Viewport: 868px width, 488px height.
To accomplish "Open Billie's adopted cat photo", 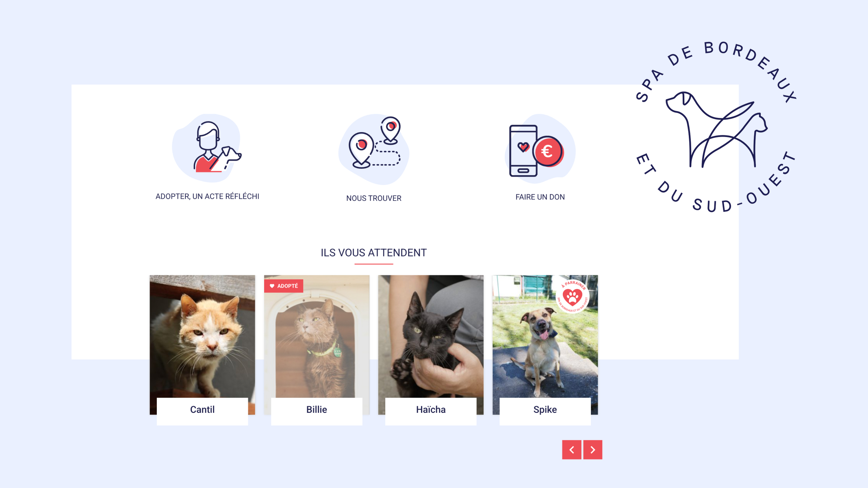I will click(317, 336).
